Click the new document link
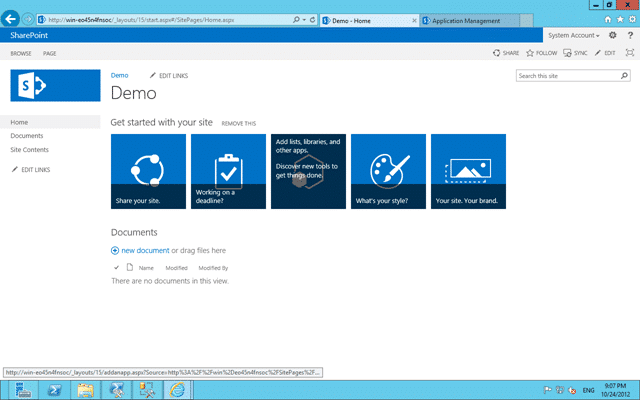 [145, 250]
